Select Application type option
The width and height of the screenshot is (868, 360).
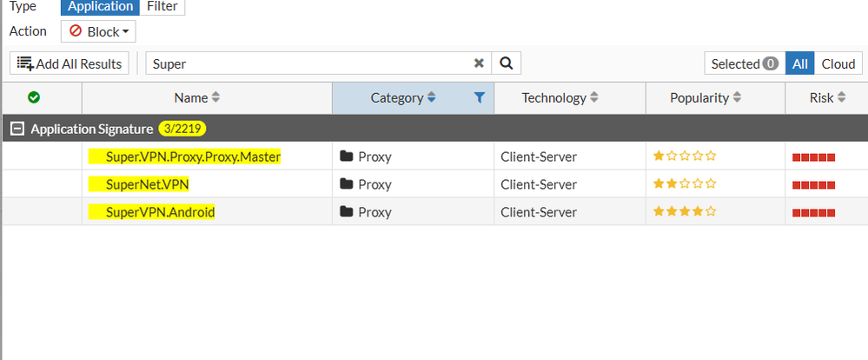tap(101, 7)
